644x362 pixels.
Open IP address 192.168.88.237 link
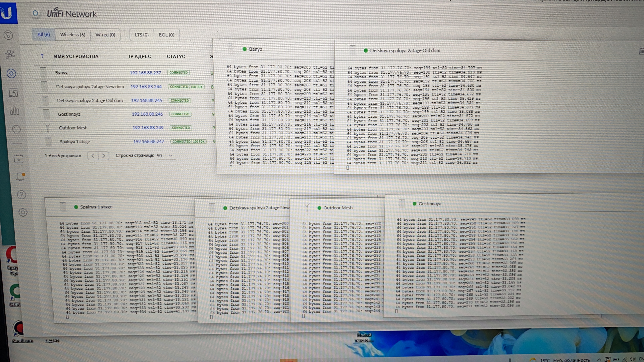[x=145, y=73]
